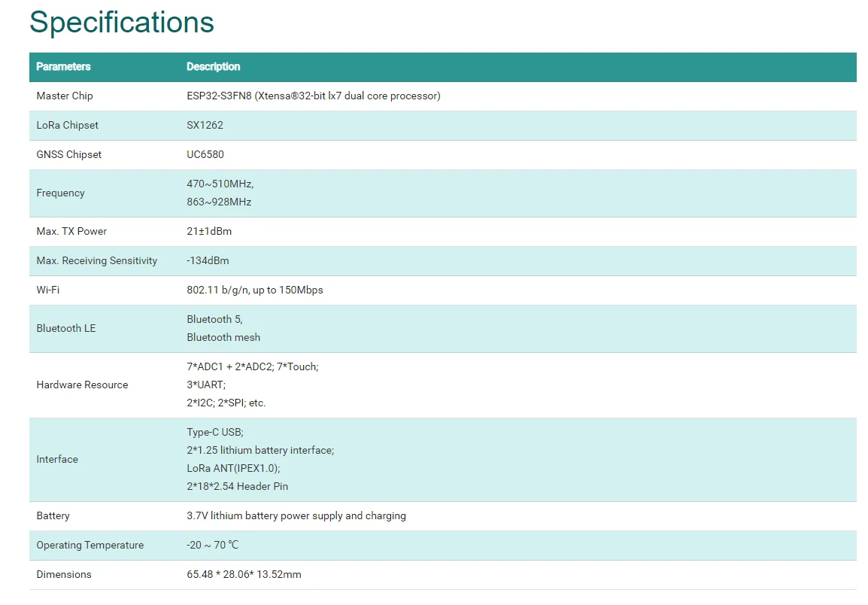The height and width of the screenshot is (605, 868).
Task: Select the 802.11 b/g/n description
Action: point(255,290)
